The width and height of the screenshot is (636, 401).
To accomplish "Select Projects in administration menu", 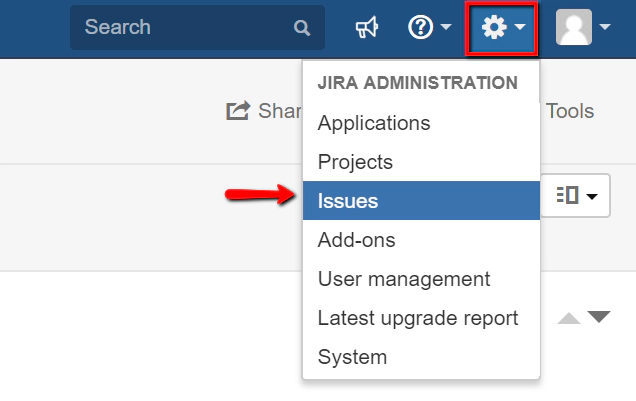I will coord(421,162).
